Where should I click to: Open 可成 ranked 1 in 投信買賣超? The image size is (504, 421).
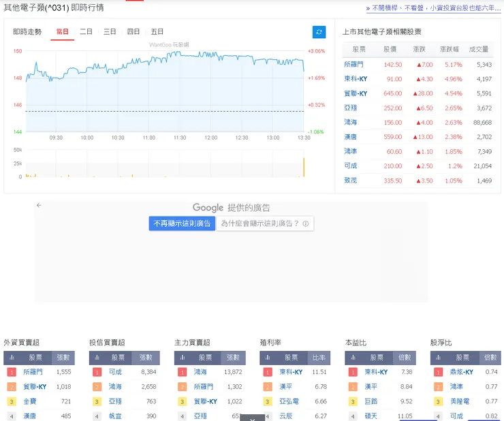pyautogui.click(x=115, y=372)
